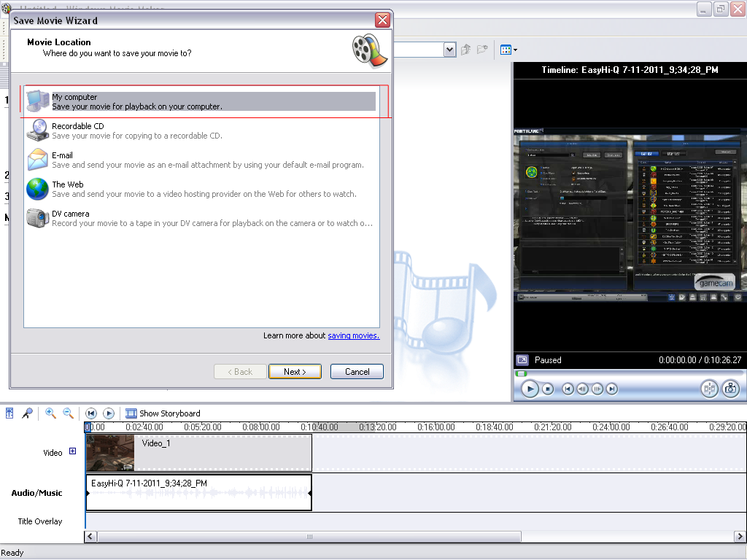
Task: Restore down the Movie Maker window
Action: pos(720,9)
